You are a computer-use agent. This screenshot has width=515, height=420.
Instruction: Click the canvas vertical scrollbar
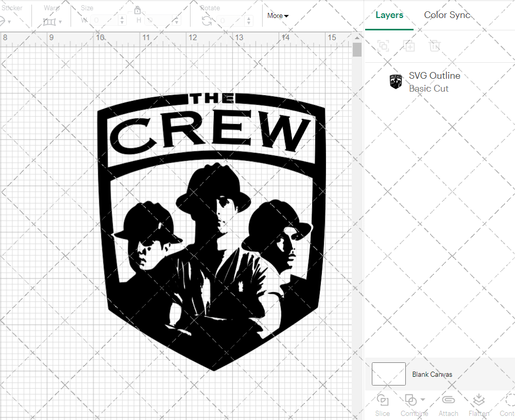[356, 49]
